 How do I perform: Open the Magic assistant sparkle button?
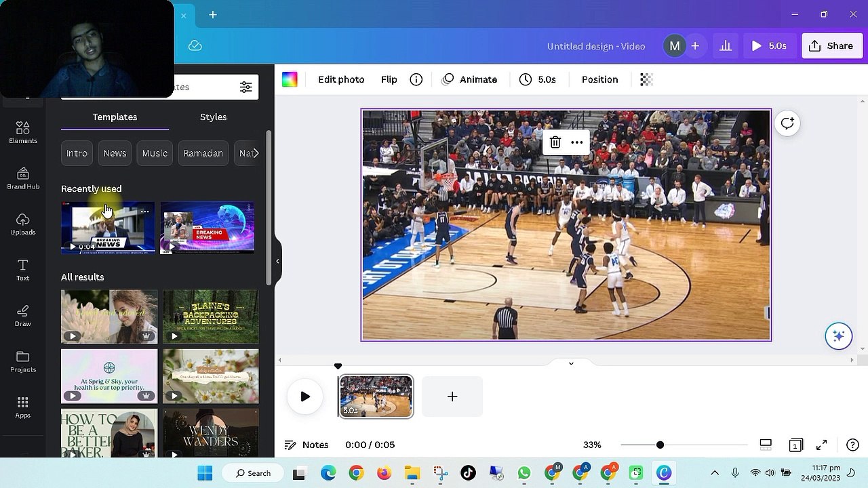point(839,336)
